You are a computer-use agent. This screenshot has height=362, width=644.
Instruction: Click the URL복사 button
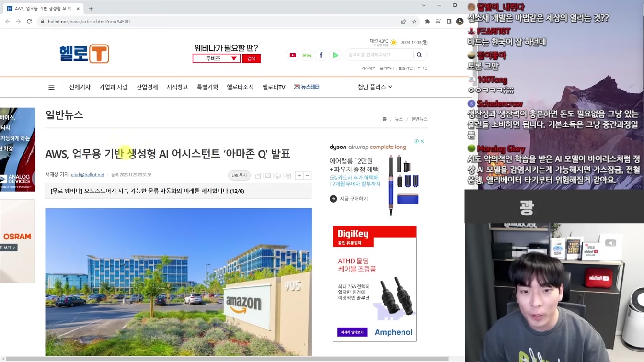point(239,176)
